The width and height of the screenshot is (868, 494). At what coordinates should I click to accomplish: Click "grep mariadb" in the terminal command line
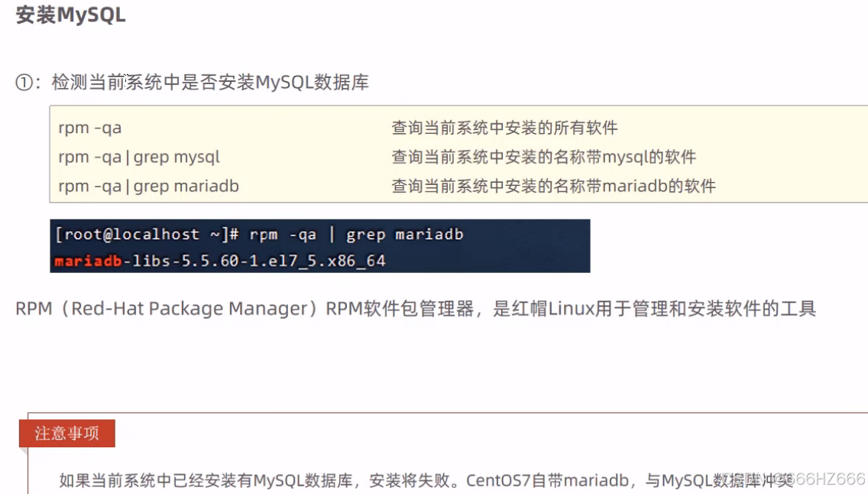(x=404, y=234)
